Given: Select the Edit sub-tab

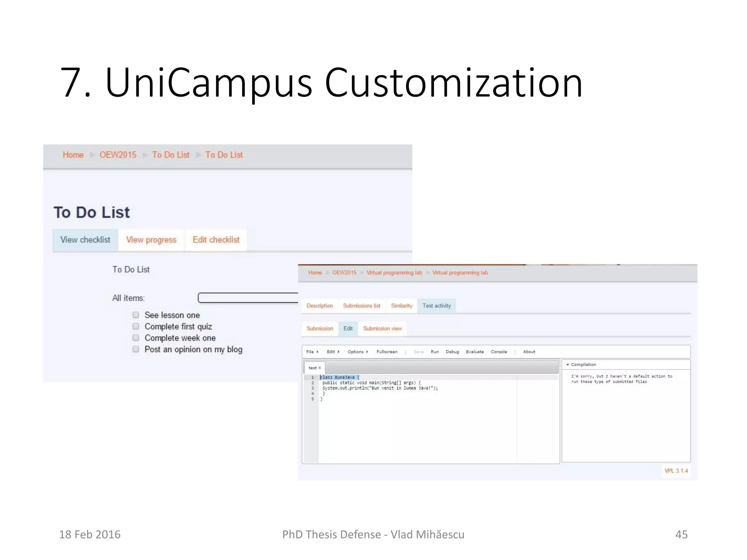Looking at the screenshot, I should (348, 328).
